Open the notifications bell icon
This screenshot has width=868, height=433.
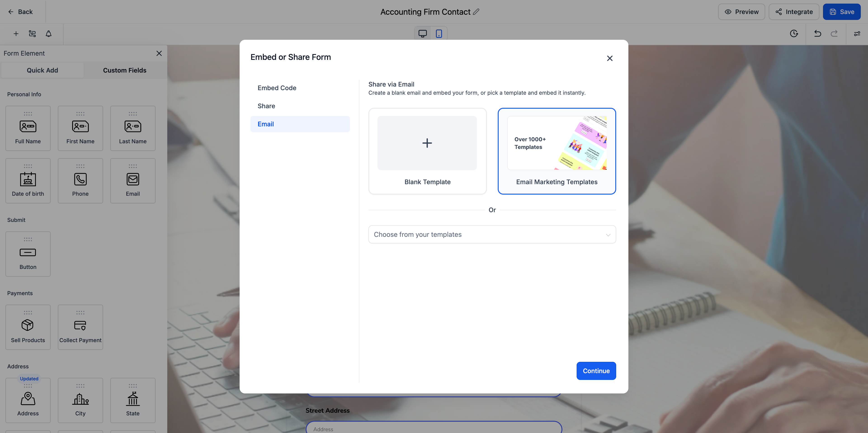pyautogui.click(x=49, y=34)
